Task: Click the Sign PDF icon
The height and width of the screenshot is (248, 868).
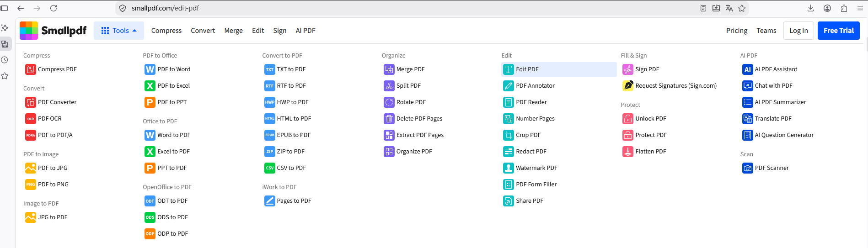Action: tap(628, 69)
